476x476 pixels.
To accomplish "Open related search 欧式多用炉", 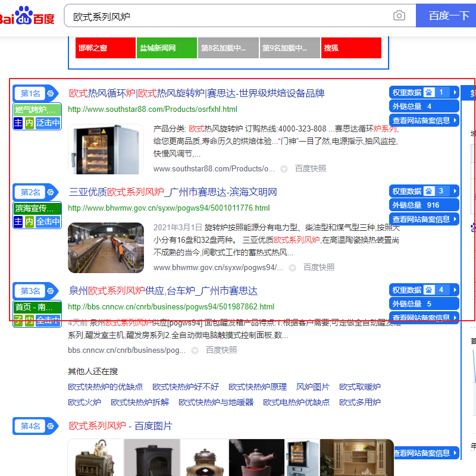I will pos(360,402).
